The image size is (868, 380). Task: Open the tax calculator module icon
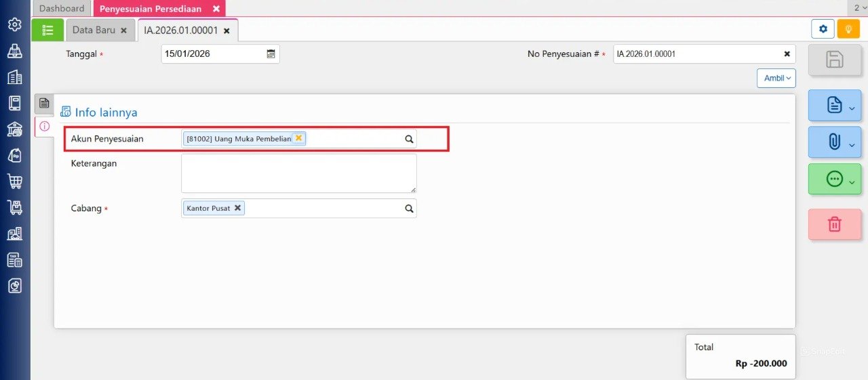pos(14,259)
